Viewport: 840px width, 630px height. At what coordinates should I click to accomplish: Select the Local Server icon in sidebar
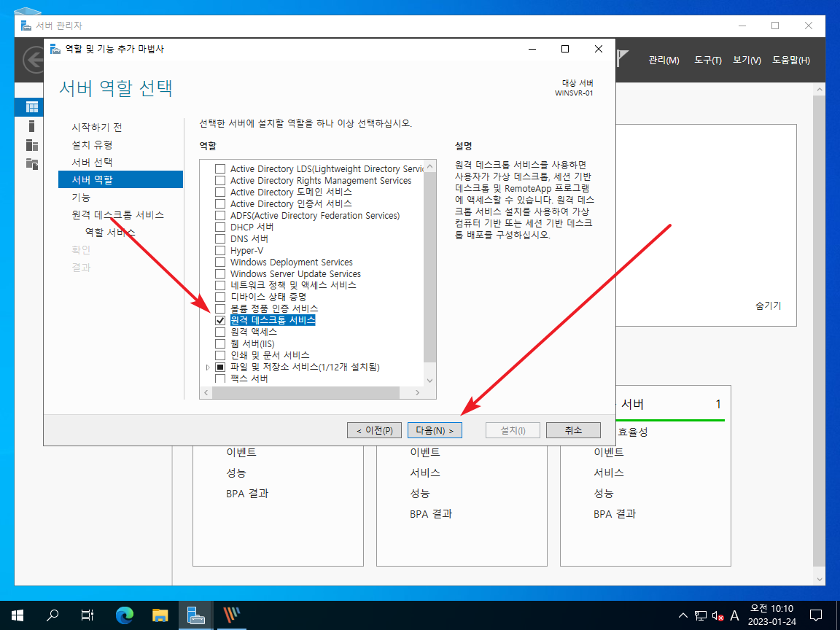point(30,125)
